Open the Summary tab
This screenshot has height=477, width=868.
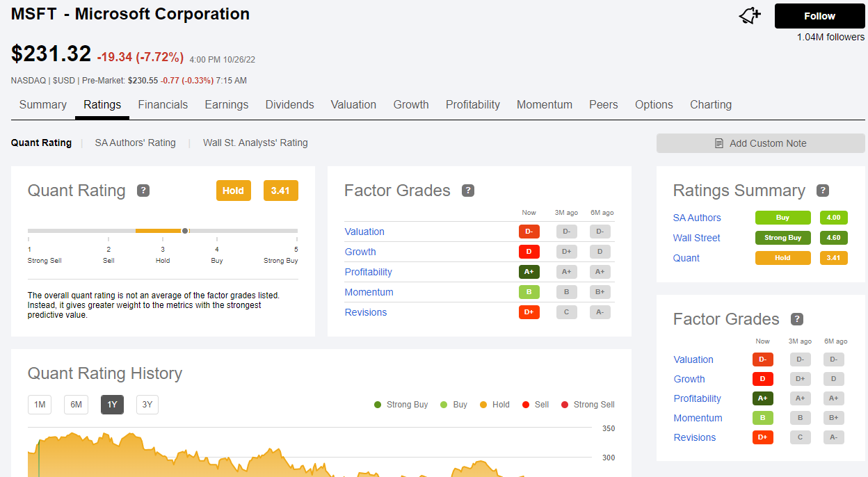coord(43,105)
